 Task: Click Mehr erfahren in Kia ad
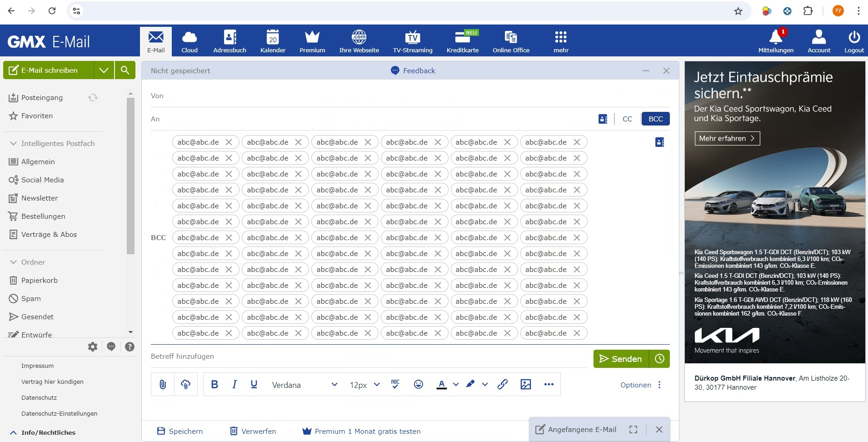[727, 138]
